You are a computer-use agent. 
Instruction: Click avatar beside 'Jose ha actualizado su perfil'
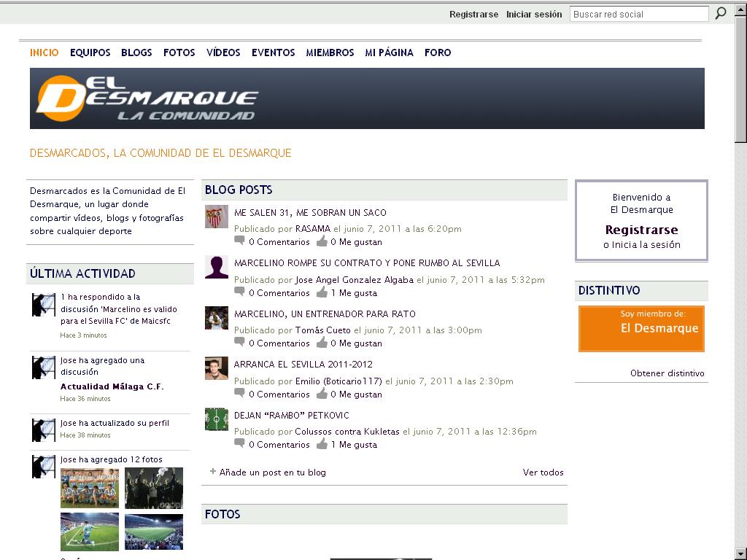tap(43, 430)
